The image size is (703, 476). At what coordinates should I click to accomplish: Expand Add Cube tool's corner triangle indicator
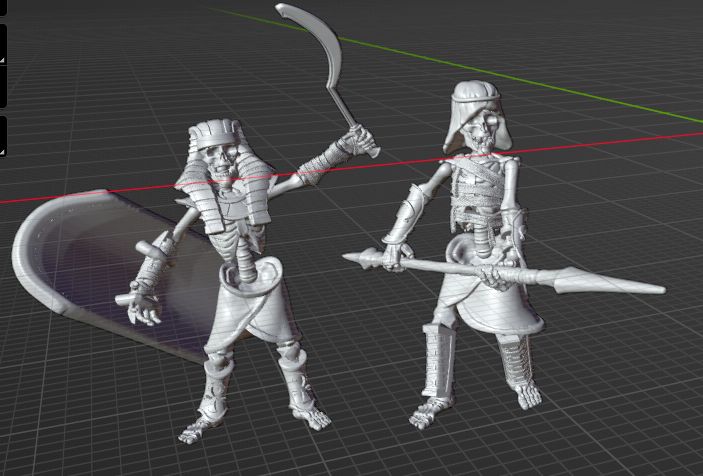pyautogui.click(x=4, y=152)
